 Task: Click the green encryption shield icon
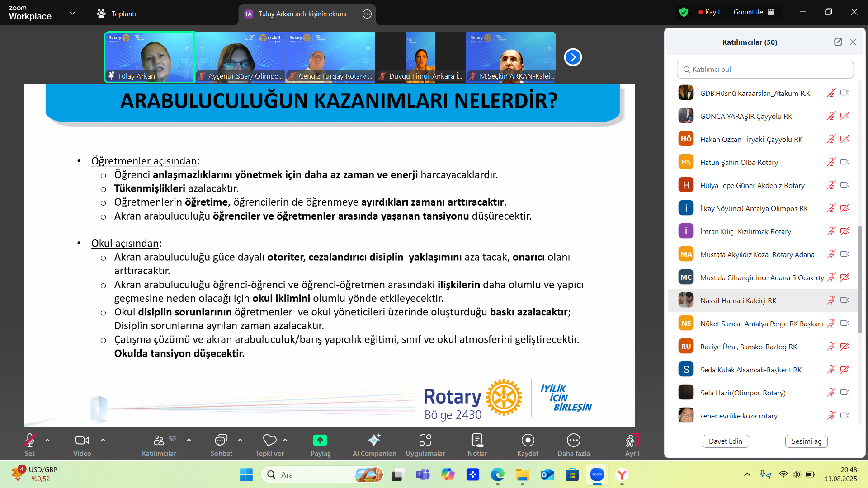click(684, 12)
